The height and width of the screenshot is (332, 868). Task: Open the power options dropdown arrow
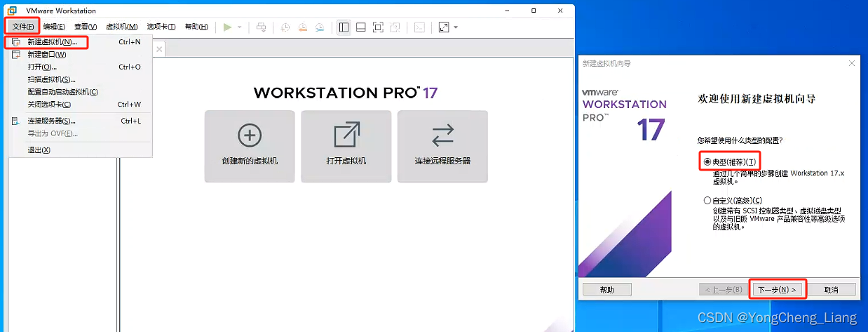click(x=239, y=27)
